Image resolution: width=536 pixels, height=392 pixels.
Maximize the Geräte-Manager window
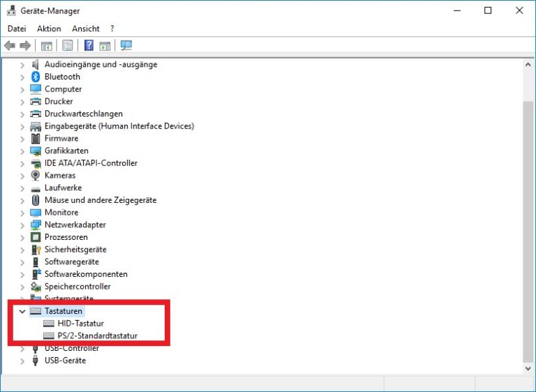[488, 10]
